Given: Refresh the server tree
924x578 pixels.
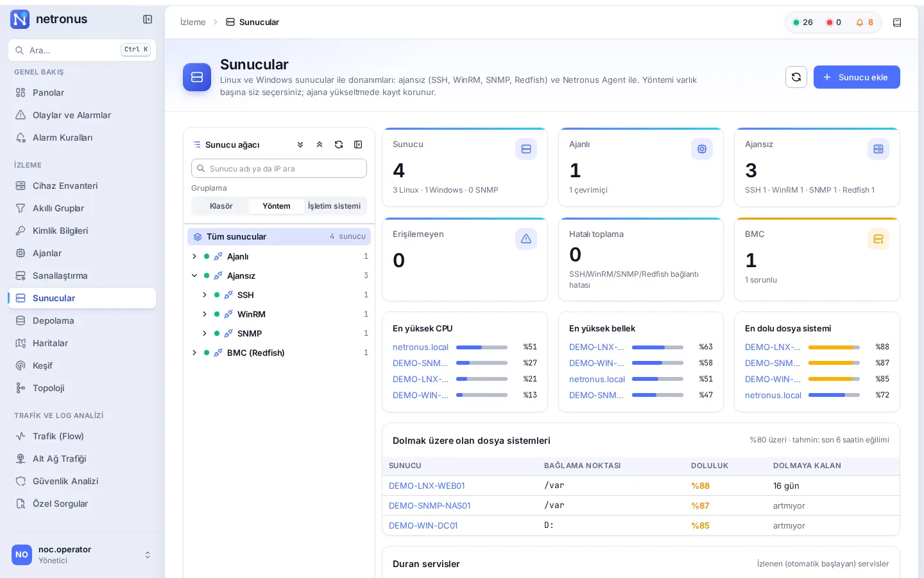Looking at the screenshot, I should tap(339, 144).
